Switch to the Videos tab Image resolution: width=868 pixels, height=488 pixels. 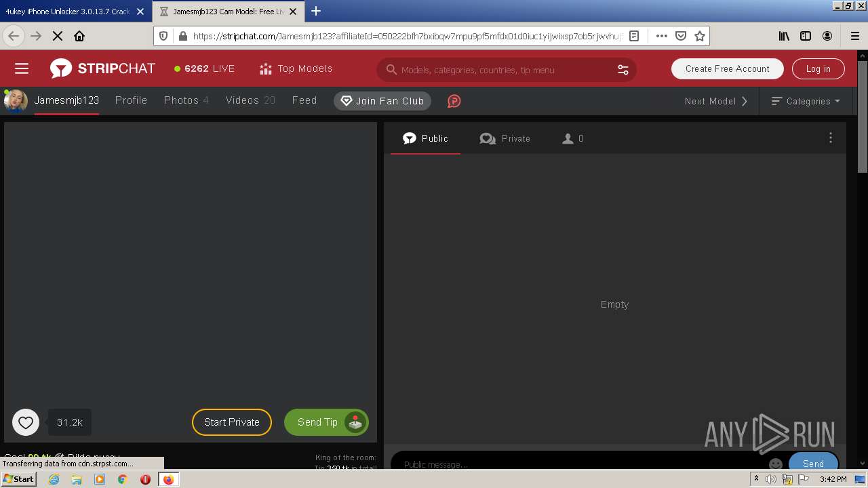tap(250, 100)
